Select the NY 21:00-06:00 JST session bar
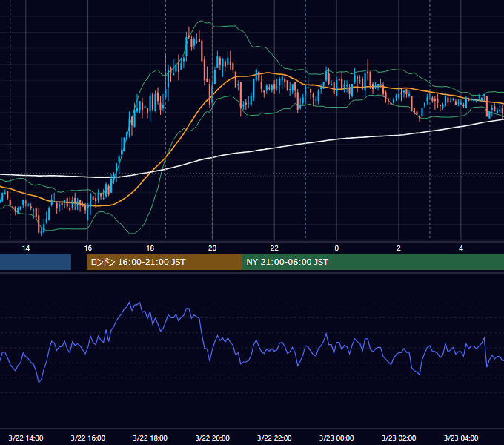This screenshot has width=504, height=445. tap(373, 262)
